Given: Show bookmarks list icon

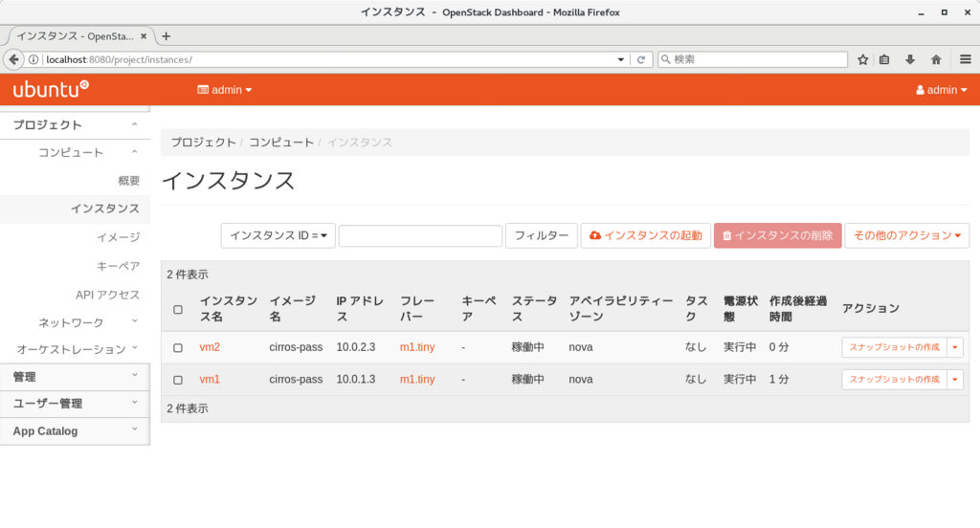Looking at the screenshot, I should tap(884, 59).
